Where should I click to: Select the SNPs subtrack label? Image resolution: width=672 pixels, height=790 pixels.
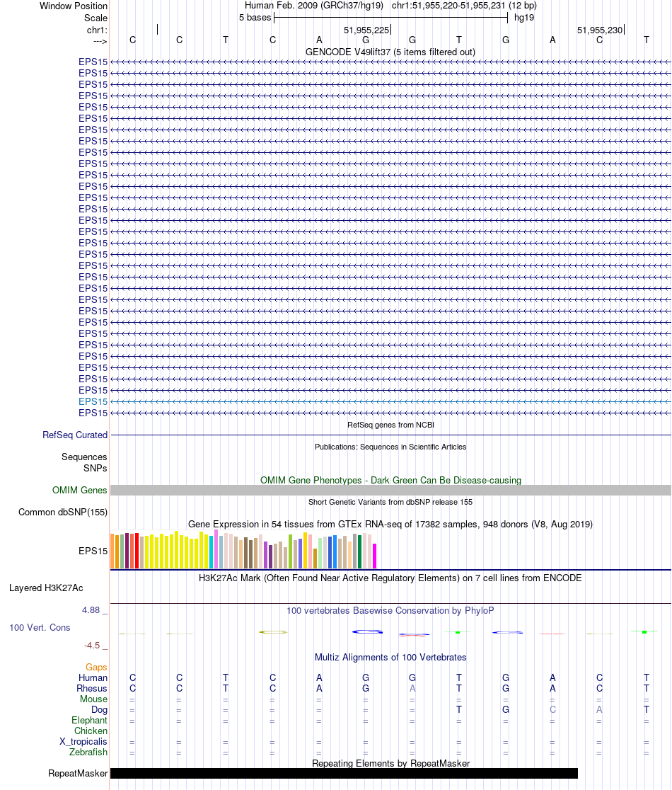95,468
